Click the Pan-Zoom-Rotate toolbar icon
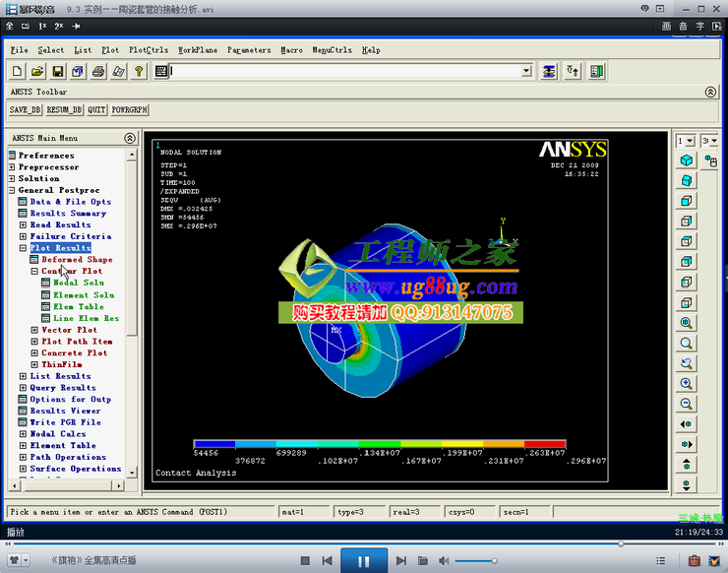 click(78, 72)
